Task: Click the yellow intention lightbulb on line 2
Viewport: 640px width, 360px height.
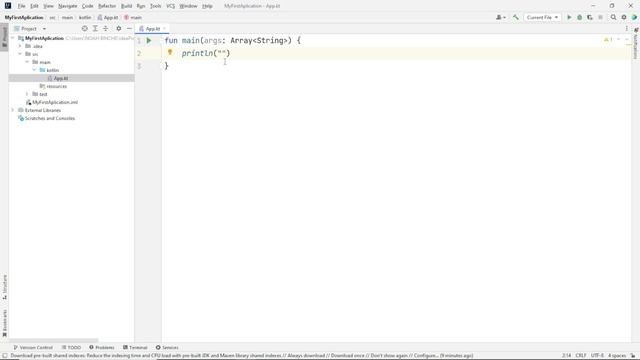Action: pos(170,52)
